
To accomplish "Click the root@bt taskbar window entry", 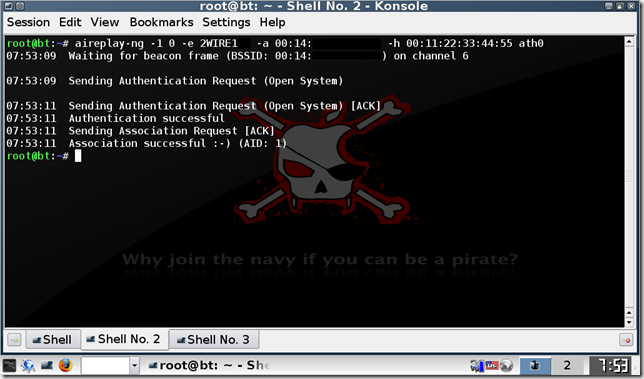I will pos(210,365).
